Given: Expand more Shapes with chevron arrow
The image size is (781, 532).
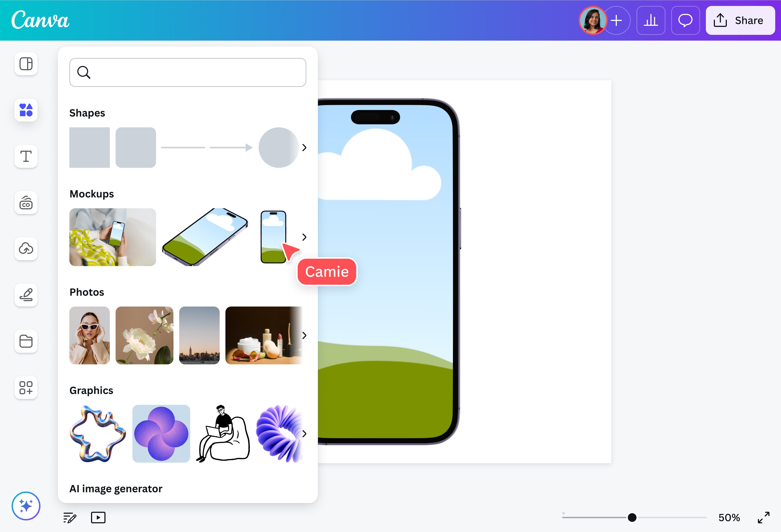Looking at the screenshot, I should coord(304,148).
